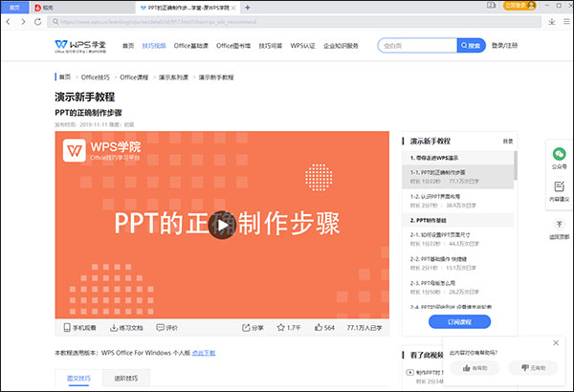Click the 分享 share icon

coord(253,328)
